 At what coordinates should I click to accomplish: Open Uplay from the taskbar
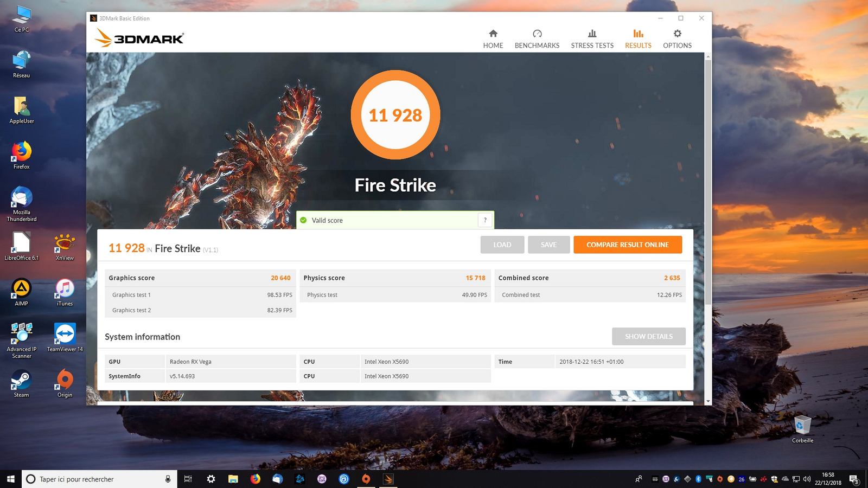point(344,479)
